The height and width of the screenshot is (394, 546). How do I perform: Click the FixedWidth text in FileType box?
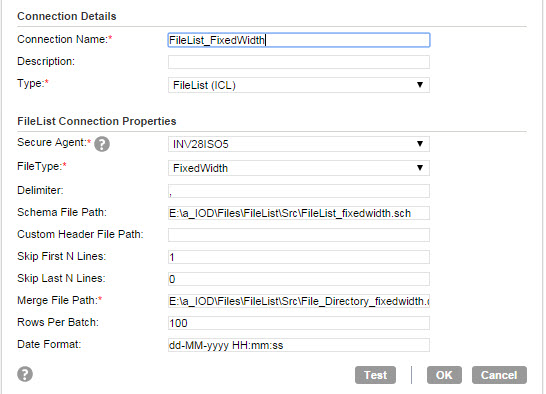200,168
